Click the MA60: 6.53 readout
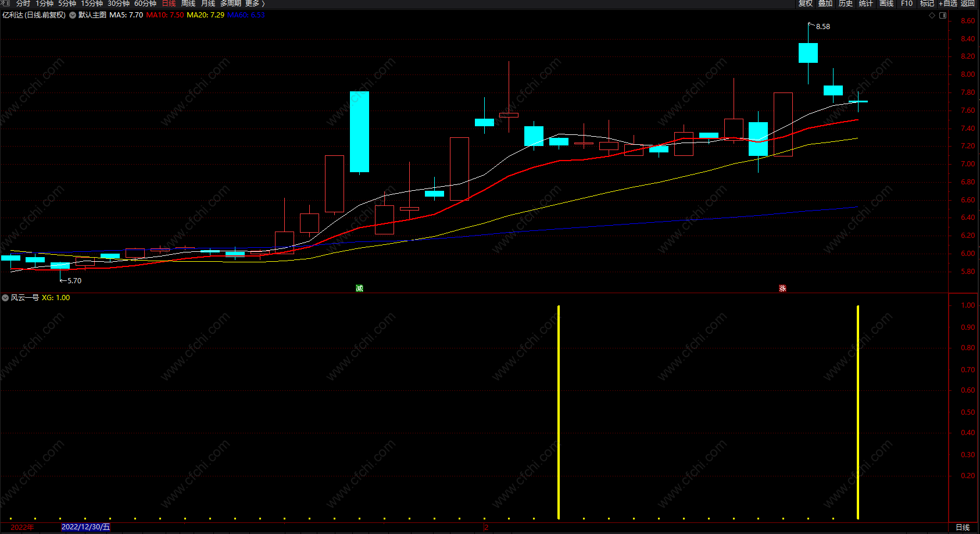980x534 pixels. 246,15
